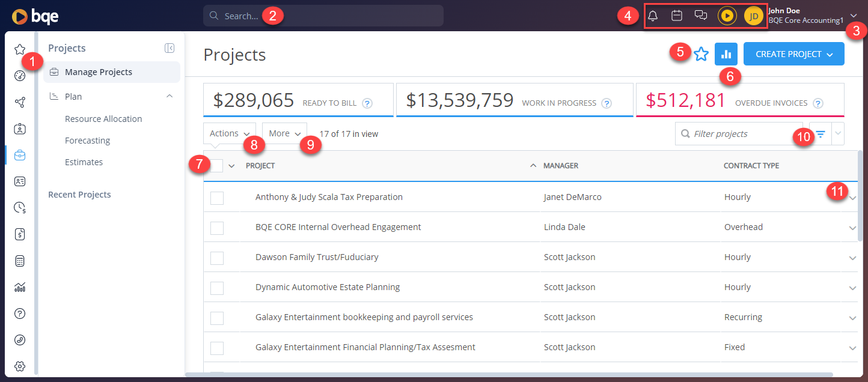This screenshot has height=382, width=868.
Task: Open the workflow nodes icon in sidebar
Action: pos(20,102)
